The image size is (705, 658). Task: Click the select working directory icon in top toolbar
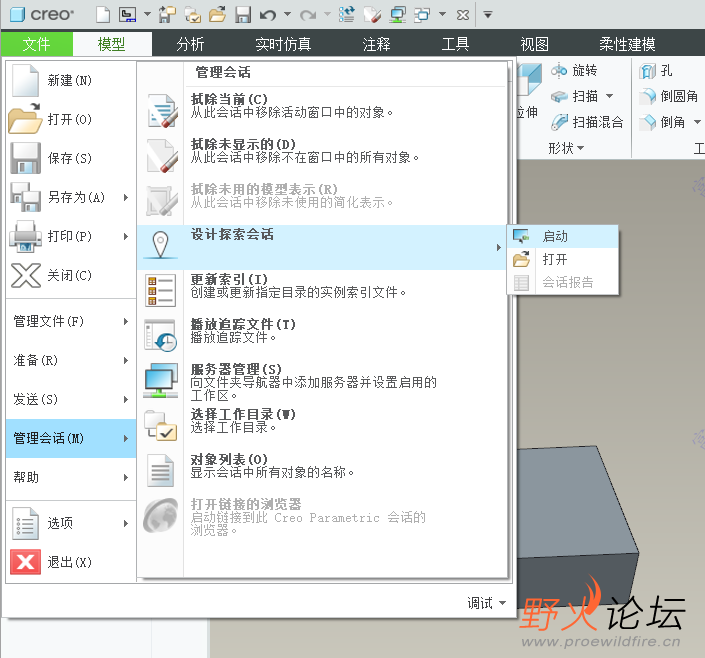click(x=192, y=15)
